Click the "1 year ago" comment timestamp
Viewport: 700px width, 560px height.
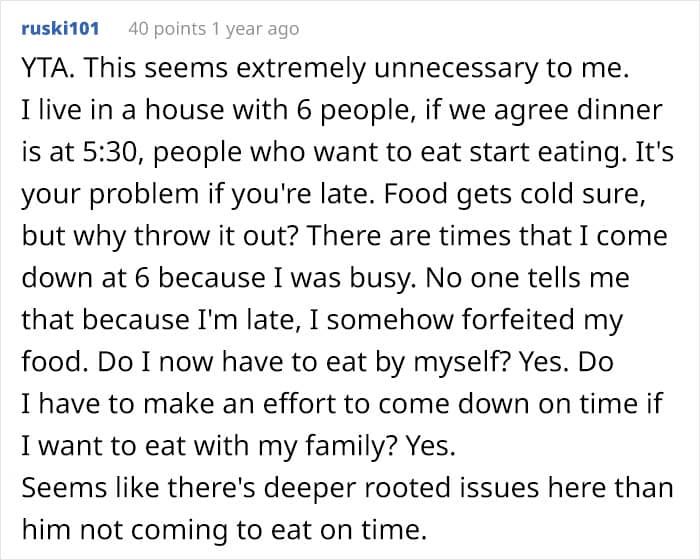(255, 29)
